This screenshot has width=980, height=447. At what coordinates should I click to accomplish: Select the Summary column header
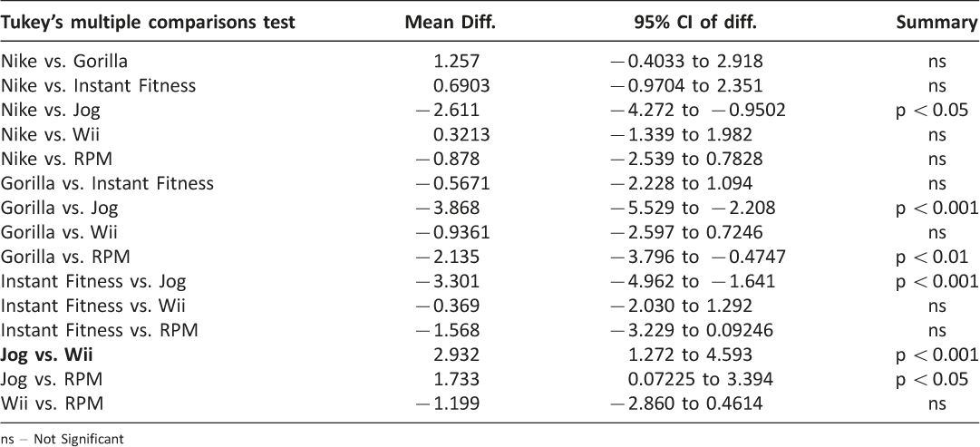pos(937,23)
